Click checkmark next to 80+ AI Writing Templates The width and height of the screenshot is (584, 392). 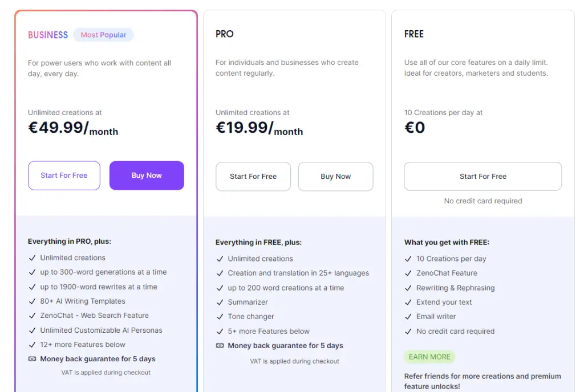[33, 301]
